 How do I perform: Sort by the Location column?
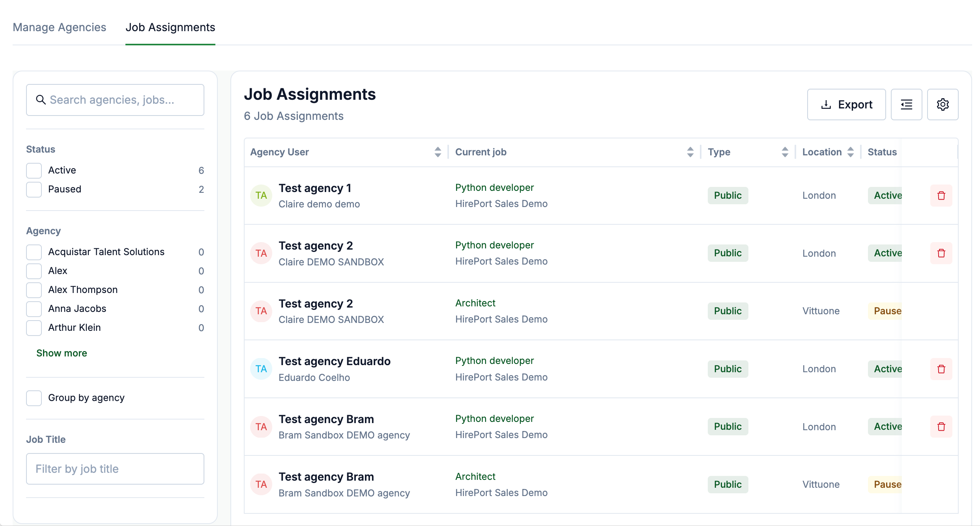pyautogui.click(x=850, y=152)
